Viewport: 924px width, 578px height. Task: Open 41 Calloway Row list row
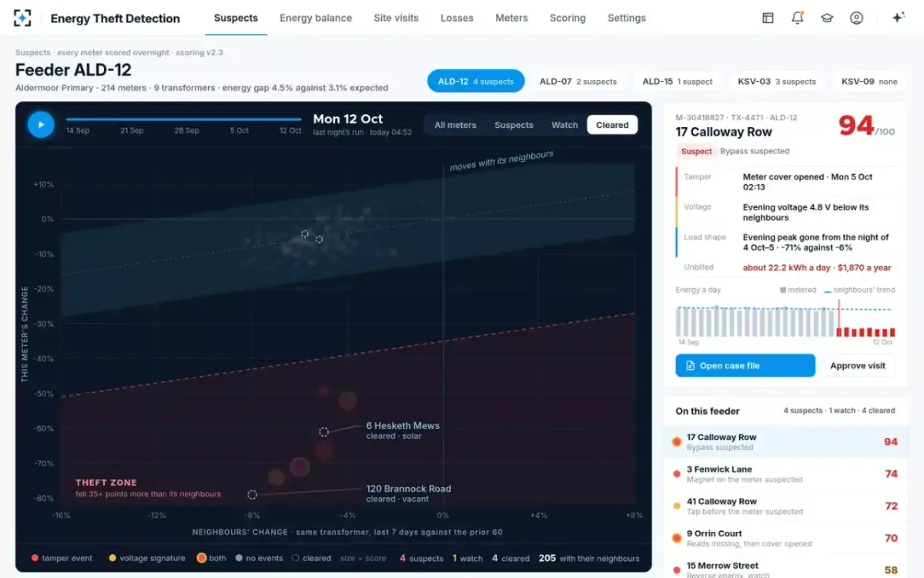(x=786, y=506)
